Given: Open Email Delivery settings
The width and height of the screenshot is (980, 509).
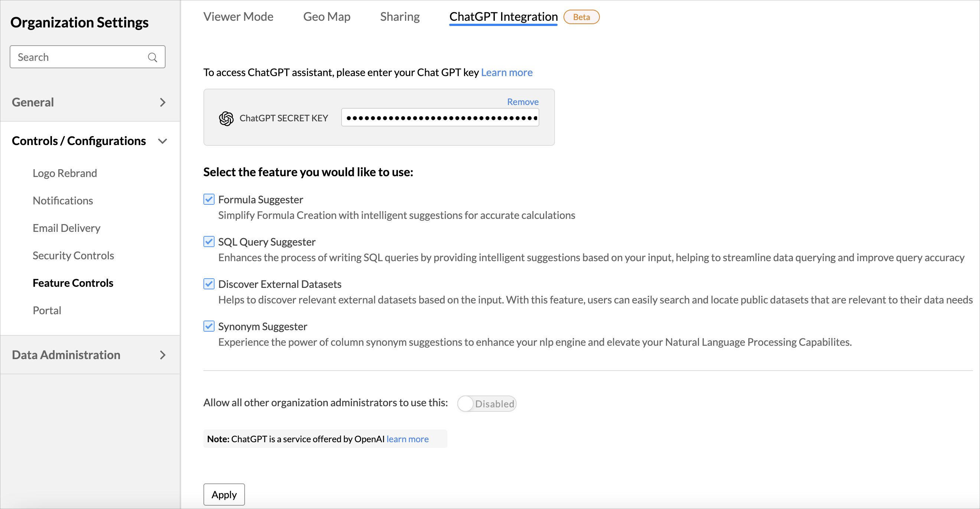Looking at the screenshot, I should pyautogui.click(x=66, y=228).
